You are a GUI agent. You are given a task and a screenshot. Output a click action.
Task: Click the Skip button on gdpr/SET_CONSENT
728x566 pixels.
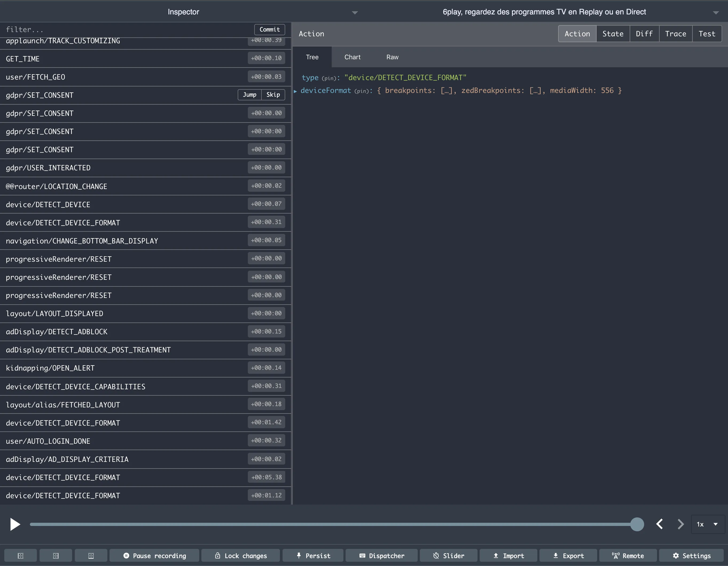(273, 95)
